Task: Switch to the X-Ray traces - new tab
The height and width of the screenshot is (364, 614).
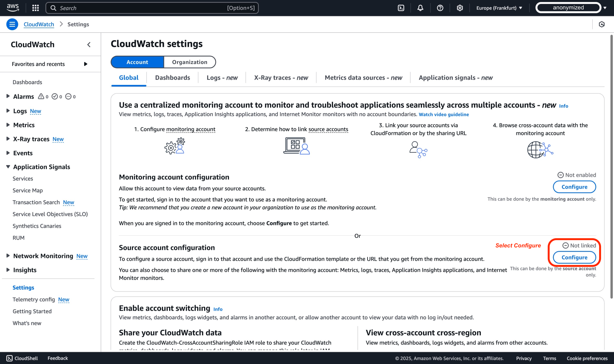Action: click(281, 78)
